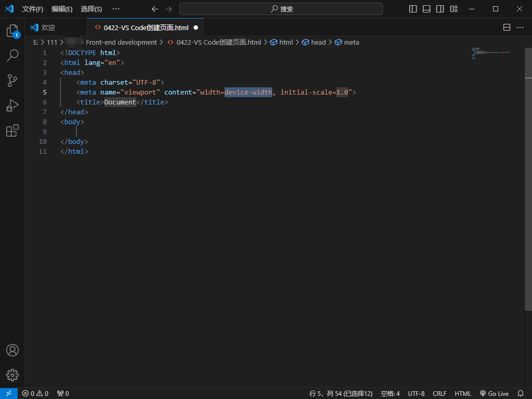The width and height of the screenshot is (532, 399).
Task: Open breadcrumb head symbol
Action: (x=314, y=43)
